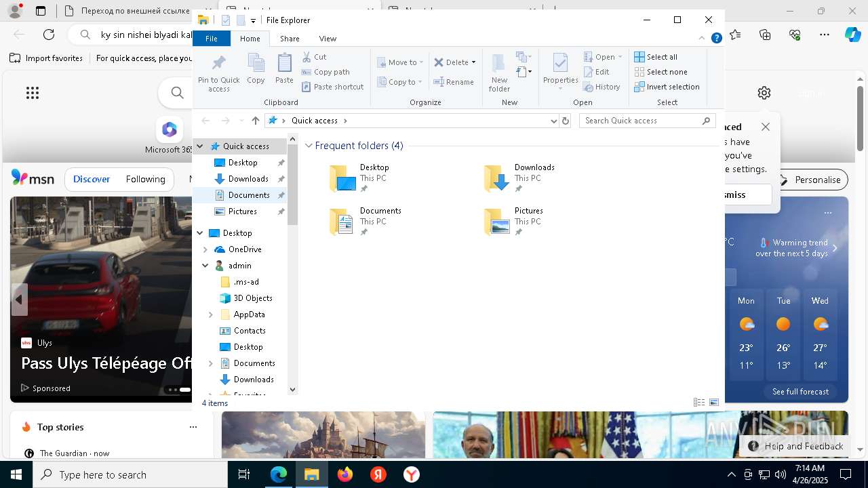Click the Paste ribbon icon
Image resolution: width=868 pixels, height=488 pixels.
tap(284, 68)
